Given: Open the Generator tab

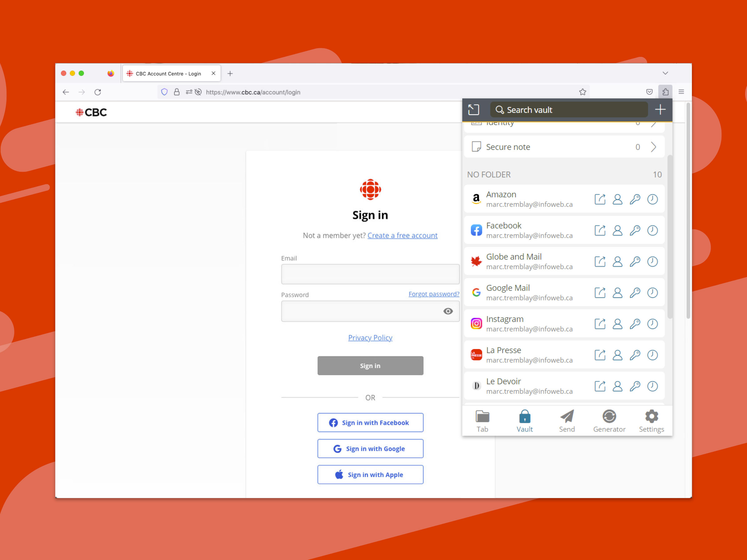Looking at the screenshot, I should (x=609, y=421).
